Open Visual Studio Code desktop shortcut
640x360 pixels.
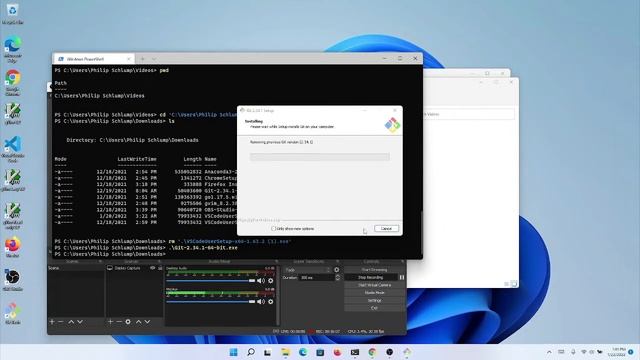(x=13, y=149)
